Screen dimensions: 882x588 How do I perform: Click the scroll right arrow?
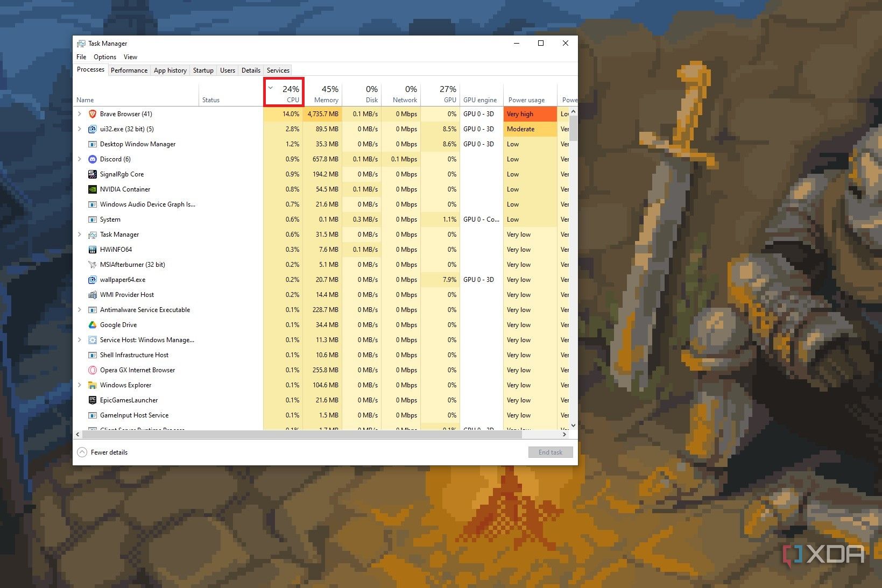pyautogui.click(x=564, y=434)
